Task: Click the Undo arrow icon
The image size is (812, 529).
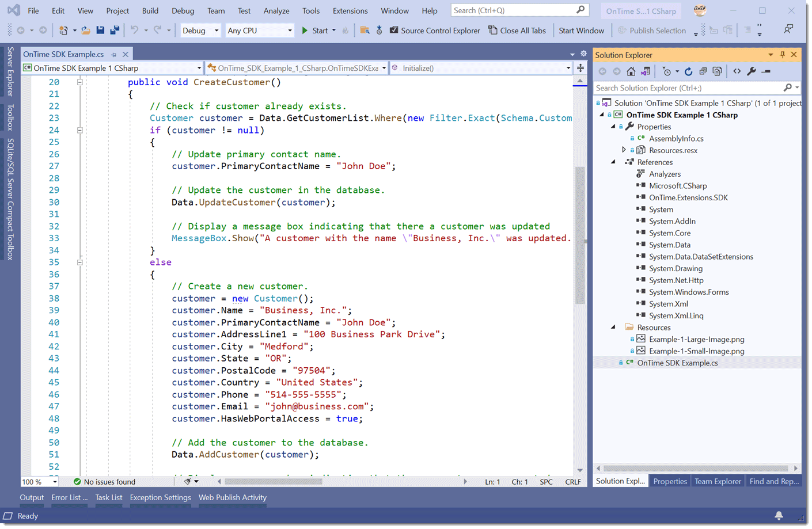Action: click(134, 30)
